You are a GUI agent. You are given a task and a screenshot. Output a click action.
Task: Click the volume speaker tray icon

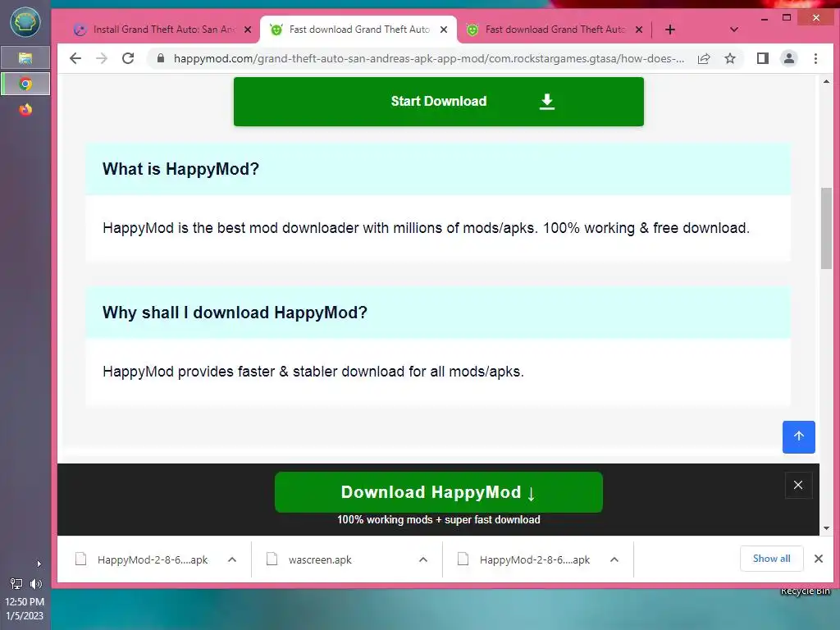pos(36,583)
